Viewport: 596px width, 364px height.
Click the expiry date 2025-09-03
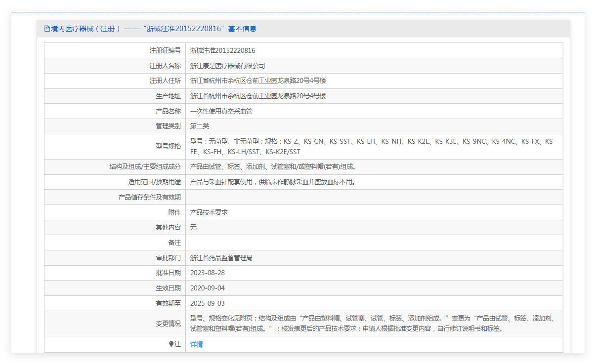[207, 303]
